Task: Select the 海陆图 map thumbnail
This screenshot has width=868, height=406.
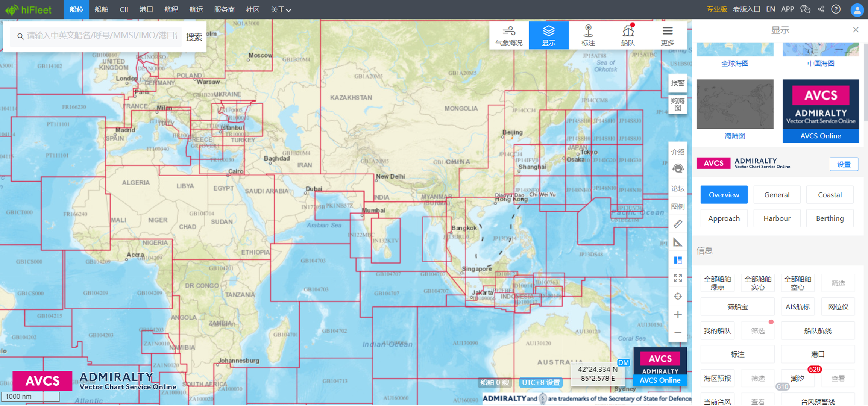Action: click(x=735, y=110)
